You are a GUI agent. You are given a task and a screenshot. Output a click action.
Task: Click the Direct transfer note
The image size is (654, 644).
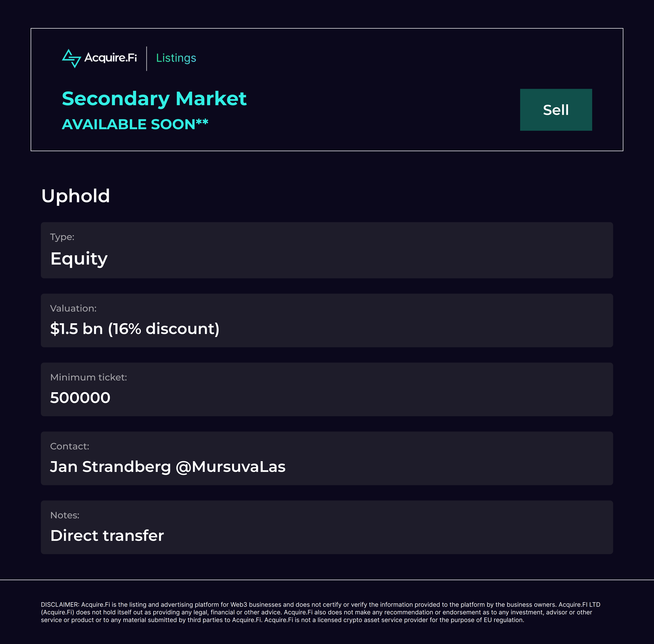(x=107, y=536)
